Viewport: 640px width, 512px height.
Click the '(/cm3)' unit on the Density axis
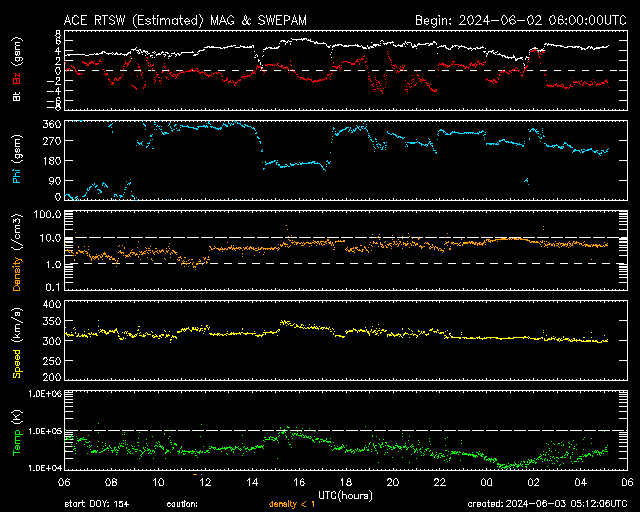coord(18,233)
